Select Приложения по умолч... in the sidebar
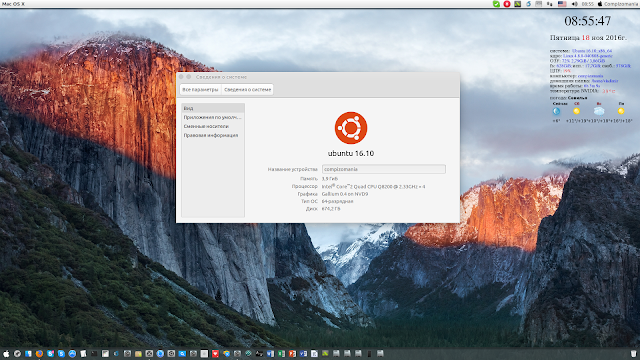This screenshot has height=360, width=640. pyautogui.click(x=213, y=117)
